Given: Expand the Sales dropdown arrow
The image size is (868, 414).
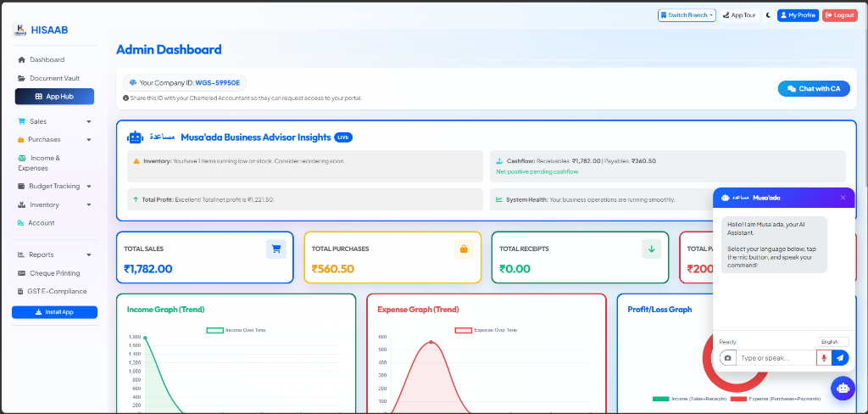Looking at the screenshot, I should coord(88,121).
